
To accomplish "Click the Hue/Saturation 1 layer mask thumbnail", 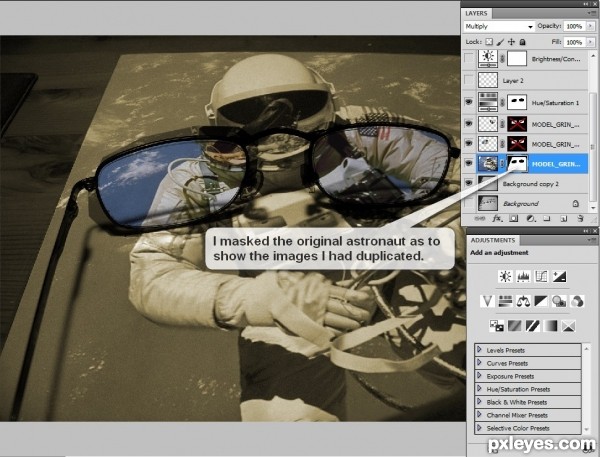I will [x=517, y=102].
